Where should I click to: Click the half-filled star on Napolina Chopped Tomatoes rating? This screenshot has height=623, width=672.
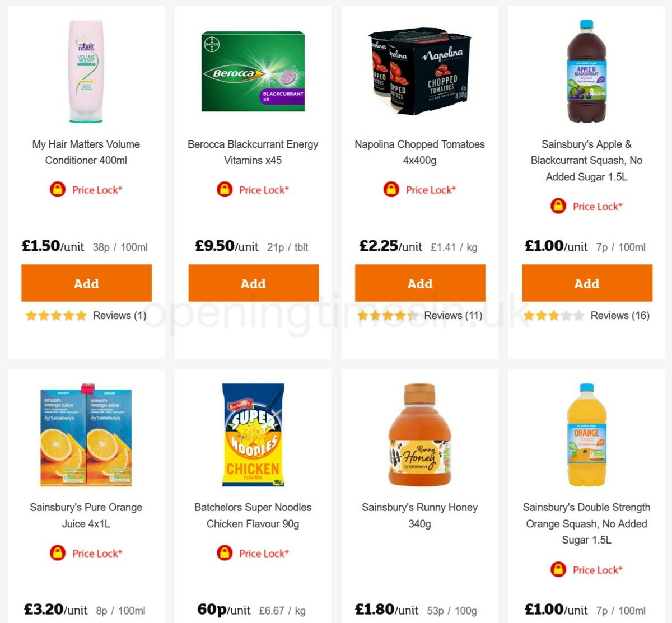(413, 316)
